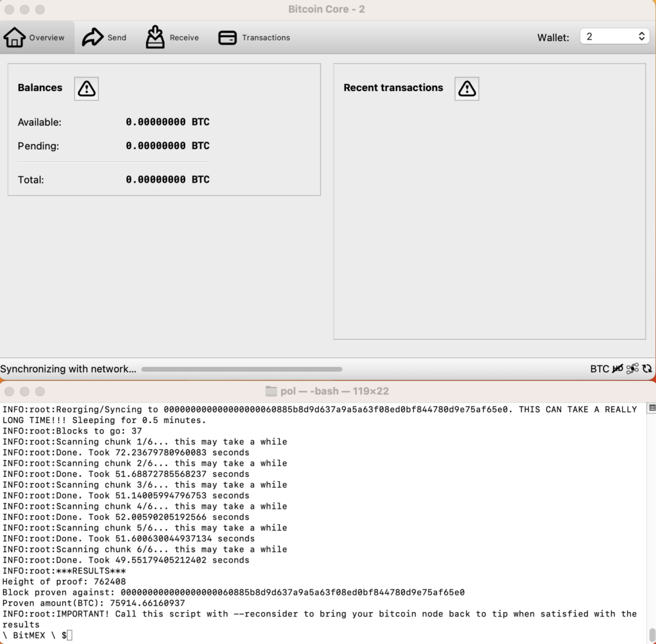
Task: Click the '***RESULTS***' terminal line
Action: click(64, 571)
